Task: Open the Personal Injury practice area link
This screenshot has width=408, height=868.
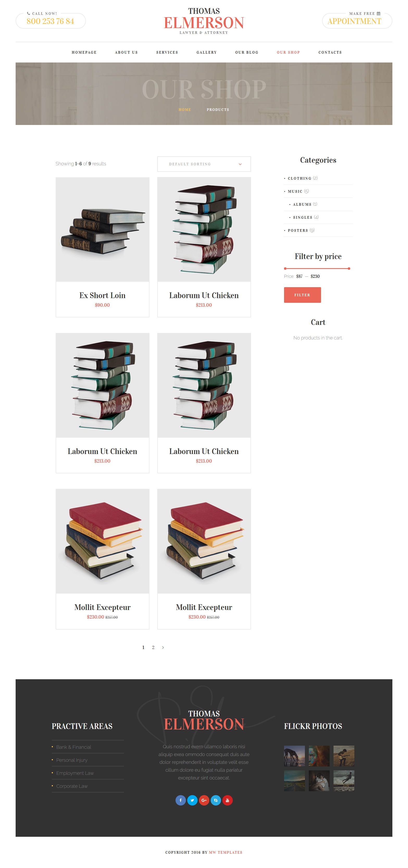Action: click(x=72, y=760)
